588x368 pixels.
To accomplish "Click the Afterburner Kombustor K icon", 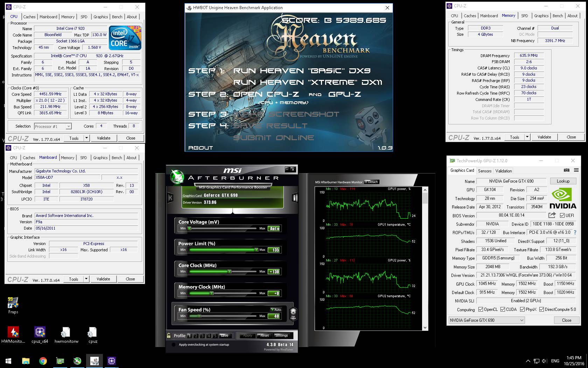I will click(170, 198).
